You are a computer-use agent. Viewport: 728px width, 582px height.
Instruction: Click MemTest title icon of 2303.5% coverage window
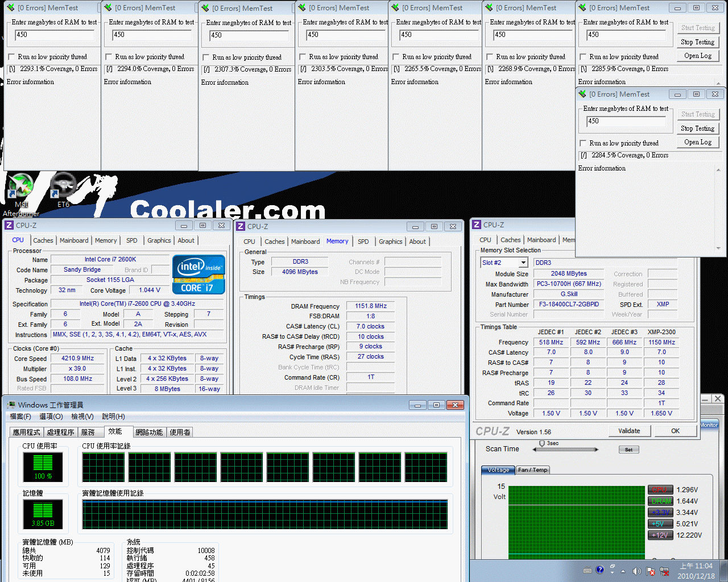click(x=301, y=7)
